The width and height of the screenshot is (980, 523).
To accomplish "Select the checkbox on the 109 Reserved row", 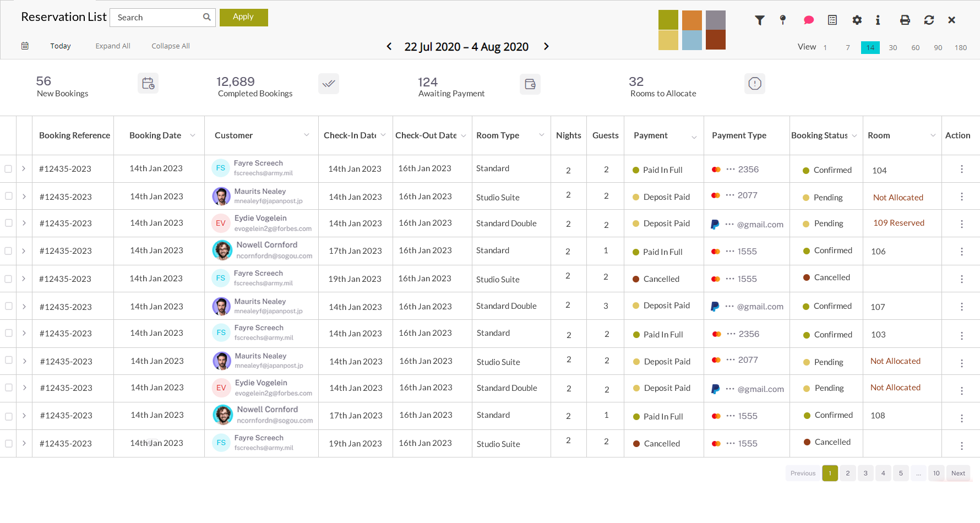I will click(x=8, y=223).
